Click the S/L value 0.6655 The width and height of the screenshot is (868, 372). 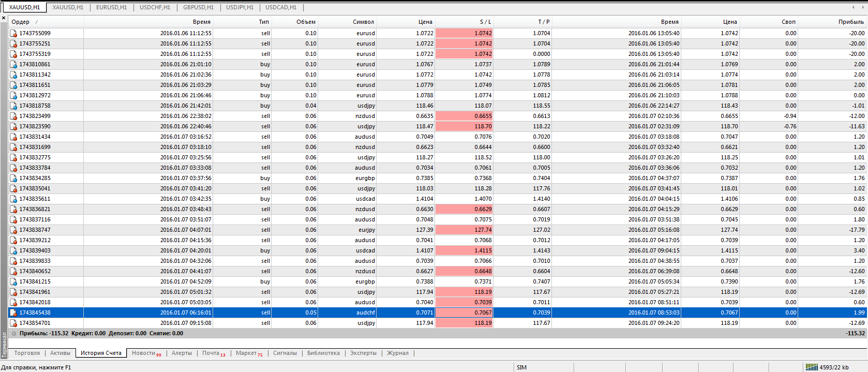483,116
